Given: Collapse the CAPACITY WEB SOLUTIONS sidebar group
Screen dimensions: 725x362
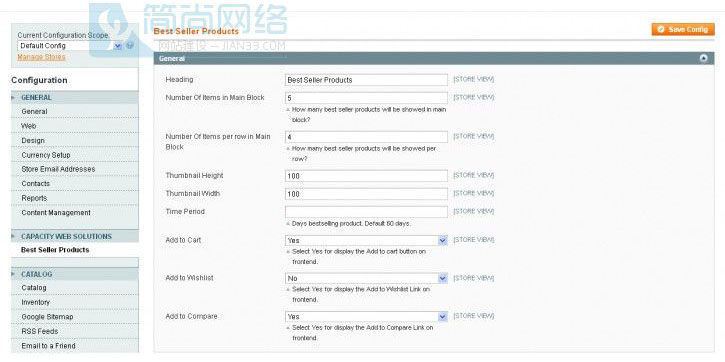Looking at the screenshot, I should click(x=74, y=236).
